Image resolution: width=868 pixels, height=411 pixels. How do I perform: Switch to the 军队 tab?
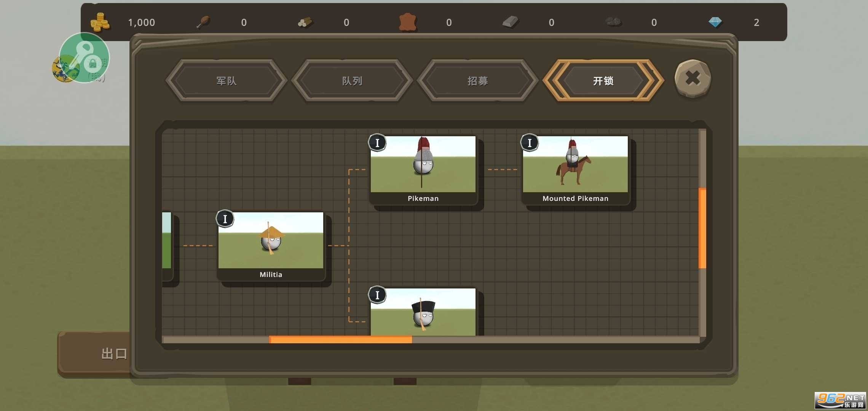pyautogui.click(x=226, y=81)
